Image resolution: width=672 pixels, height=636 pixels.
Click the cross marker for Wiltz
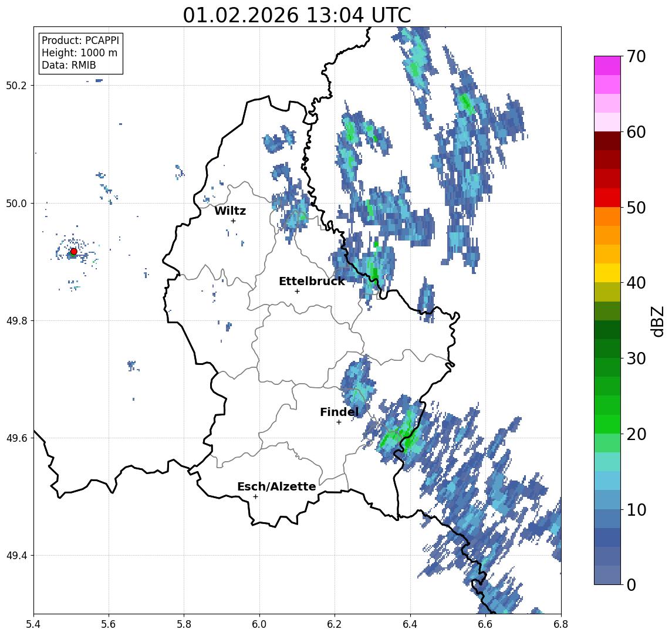click(233, 221)
